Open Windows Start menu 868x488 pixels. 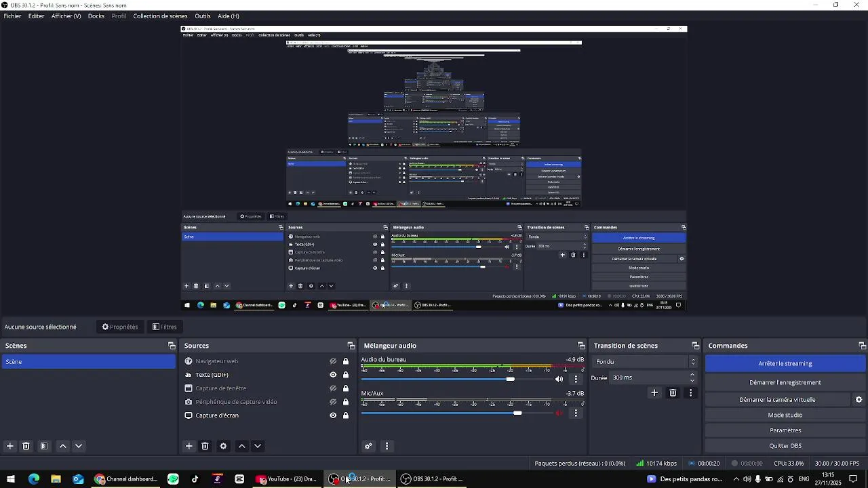click(10, 479)
